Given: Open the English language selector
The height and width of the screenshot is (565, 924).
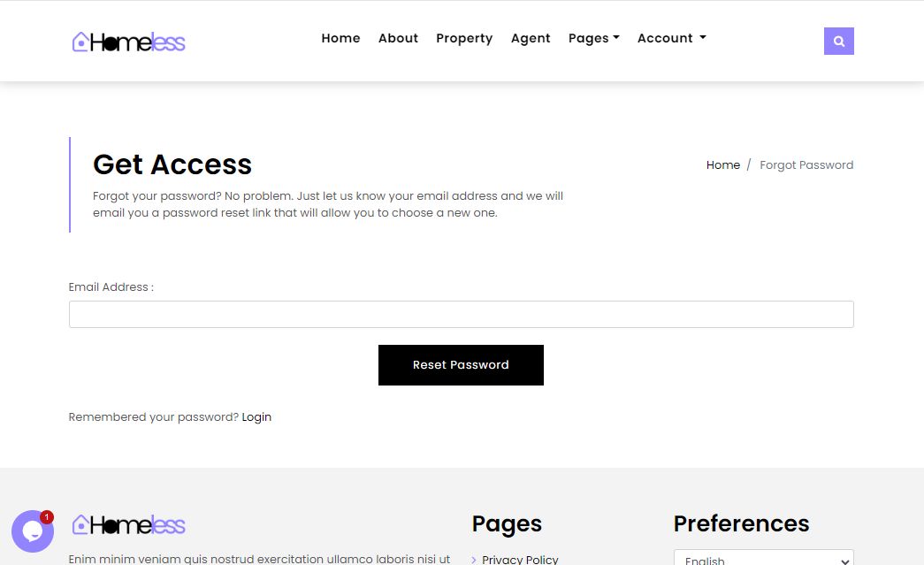Looking at the screenshot, I should pyautogui.click(x=763, y=559).
